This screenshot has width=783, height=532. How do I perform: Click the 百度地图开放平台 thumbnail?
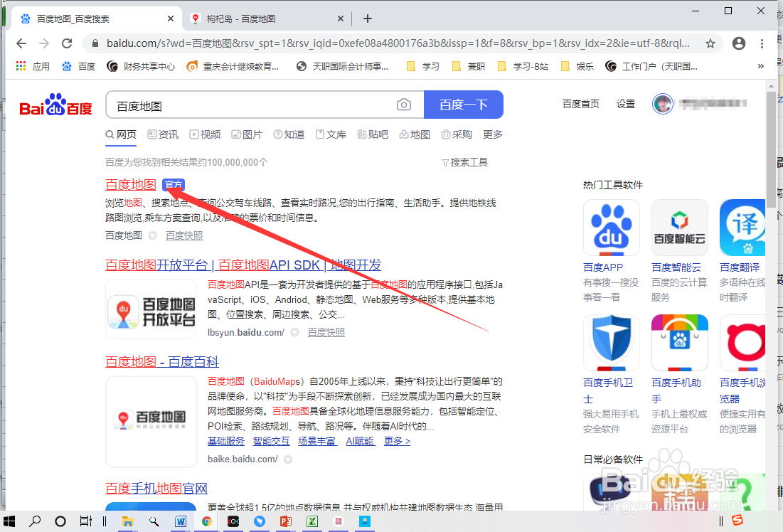tap(151, 309)
